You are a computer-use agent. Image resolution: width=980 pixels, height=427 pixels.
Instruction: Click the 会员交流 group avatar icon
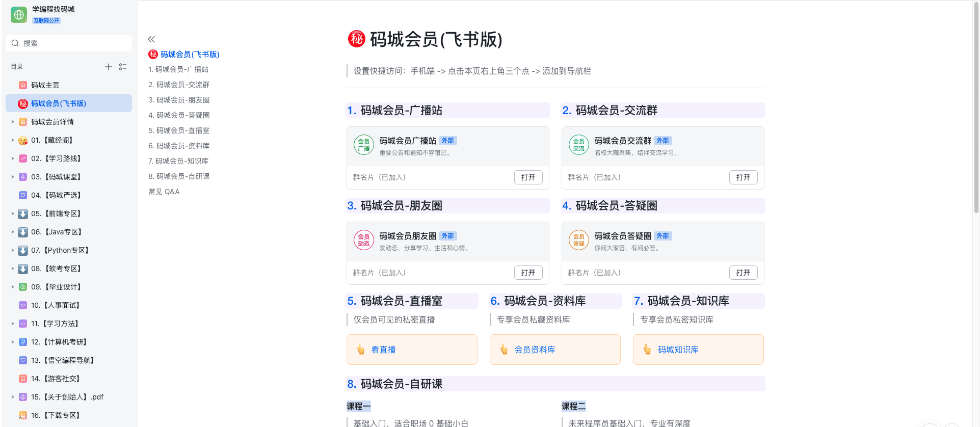click(579, 145)
